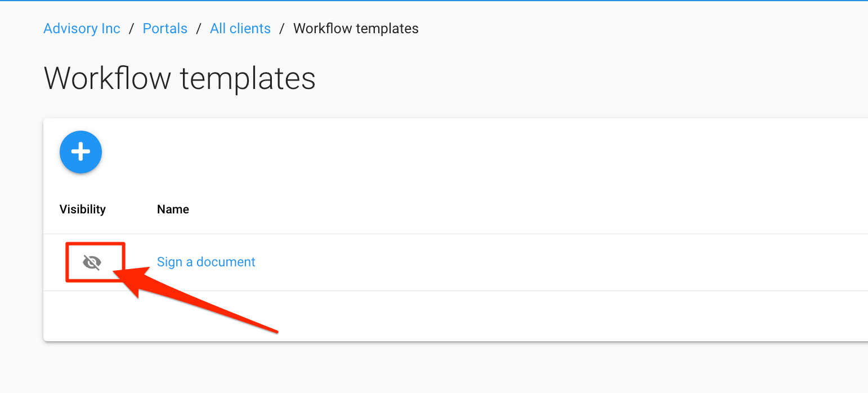Click the slash after Advisory Inc
The width and height of the screenshot is (868, 393).
point(131,29)
